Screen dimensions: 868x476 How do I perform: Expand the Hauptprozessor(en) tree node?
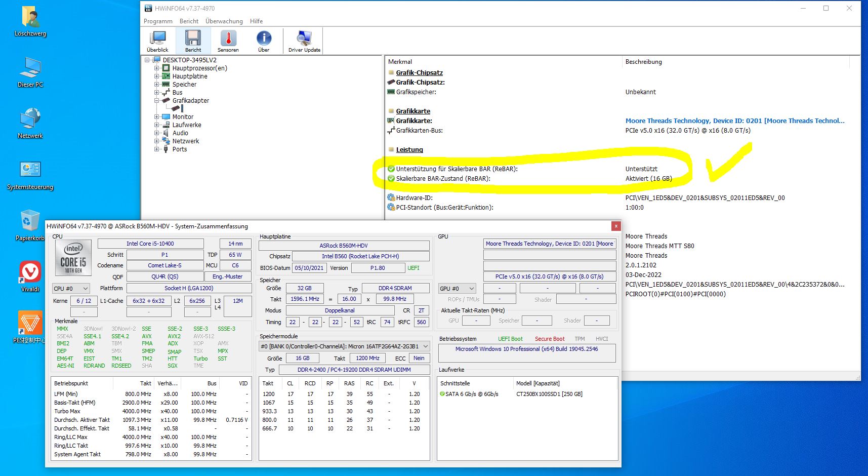click(x=157, y=68)
